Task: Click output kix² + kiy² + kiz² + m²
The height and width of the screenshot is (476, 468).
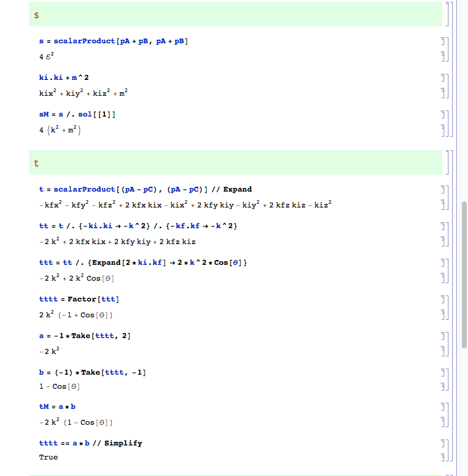Action: pos(84,93)
